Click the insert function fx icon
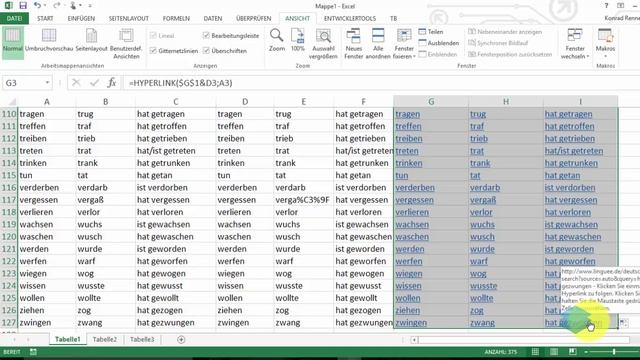 (x=112, y=83)
